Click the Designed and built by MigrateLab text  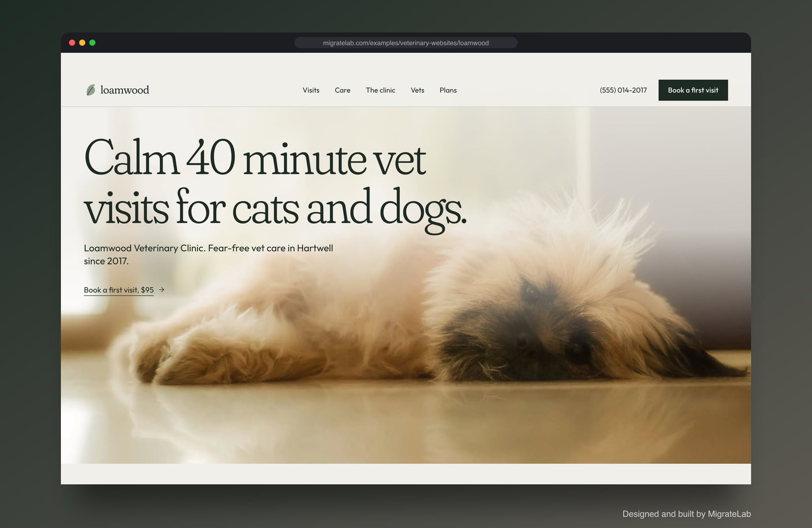click(687, 514)
